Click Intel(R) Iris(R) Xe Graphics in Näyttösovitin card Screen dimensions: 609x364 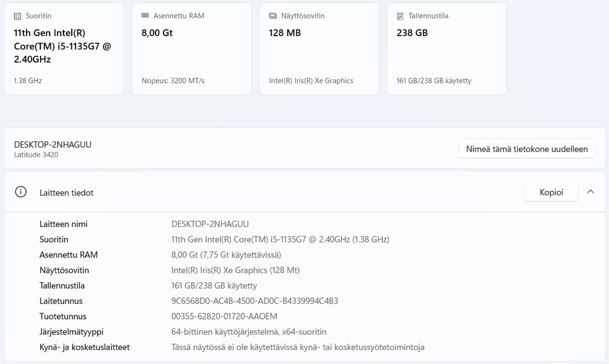click(x=311, y=81)
